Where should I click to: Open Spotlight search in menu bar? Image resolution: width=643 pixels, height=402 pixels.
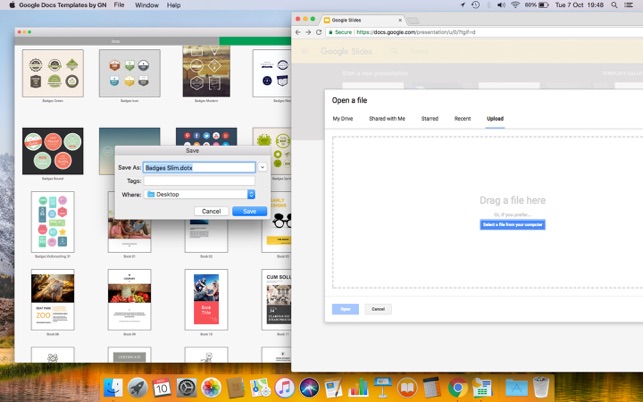[x=614, y=5]
